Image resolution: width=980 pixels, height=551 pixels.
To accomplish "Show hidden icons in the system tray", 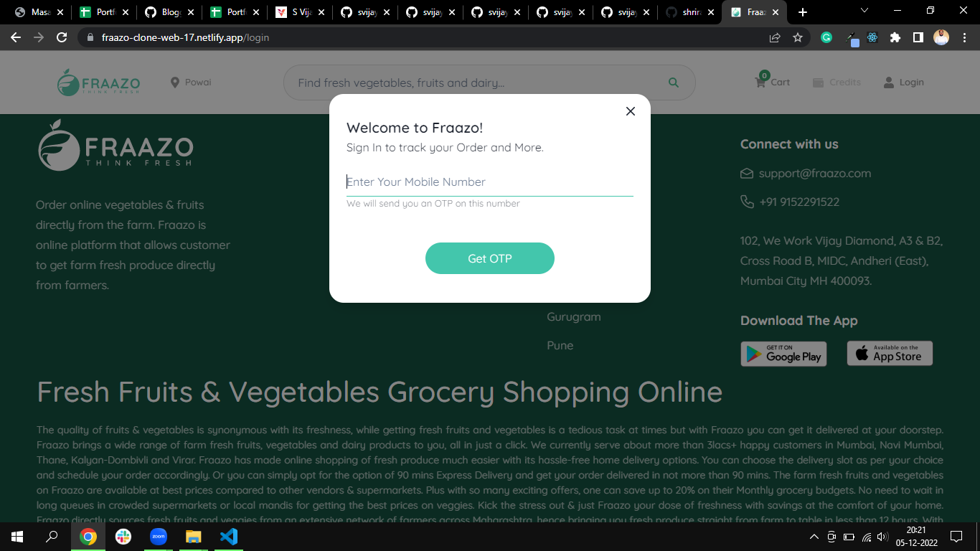I will (x=814, y=536).
